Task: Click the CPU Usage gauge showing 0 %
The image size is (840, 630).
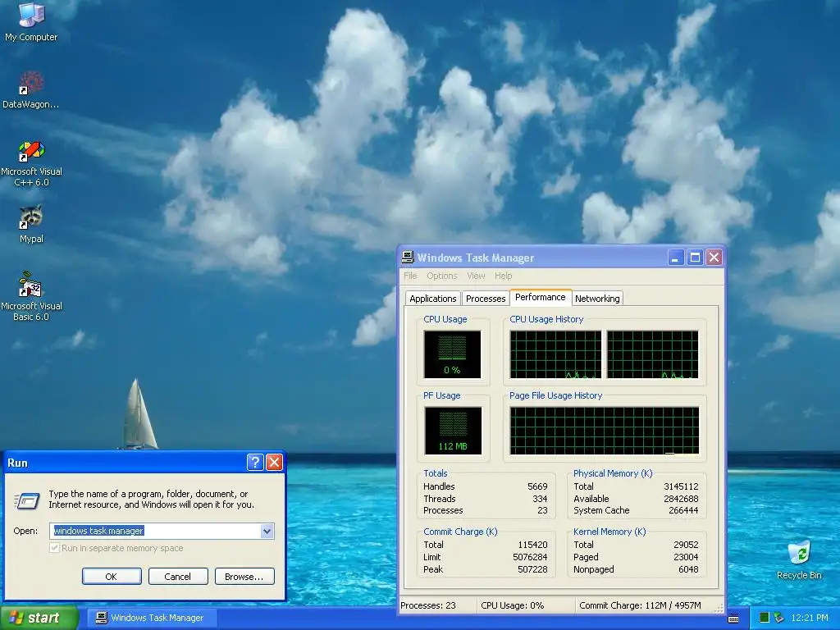Action: click(x=452, y=354)
